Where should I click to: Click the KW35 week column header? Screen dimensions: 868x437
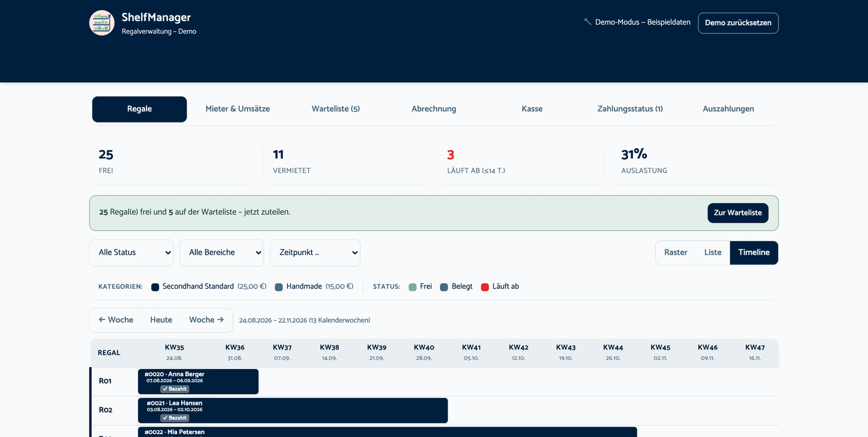coord(174,352)
